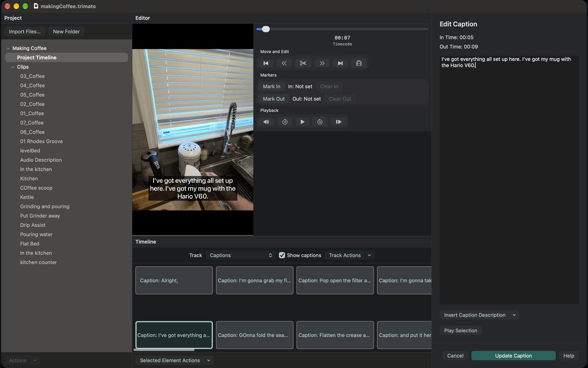Select the Drip Assist clip
Image resolution: width=588 pixels, height=368 pixels.
click(x=33, y=225)
